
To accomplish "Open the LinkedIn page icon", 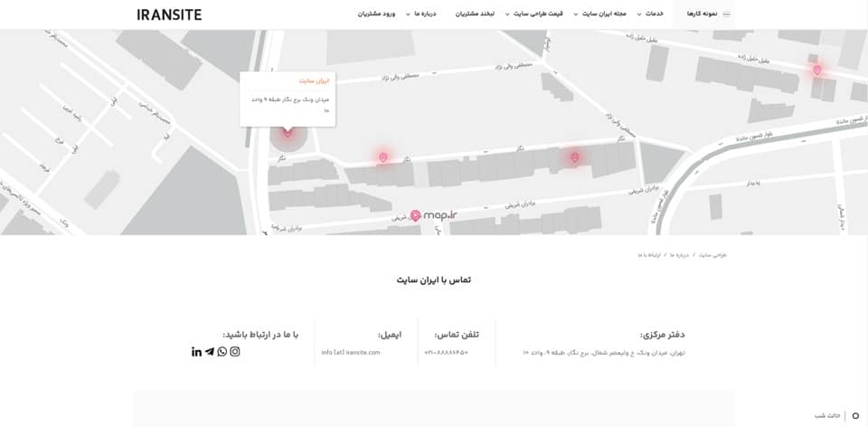I will (196, 352).
